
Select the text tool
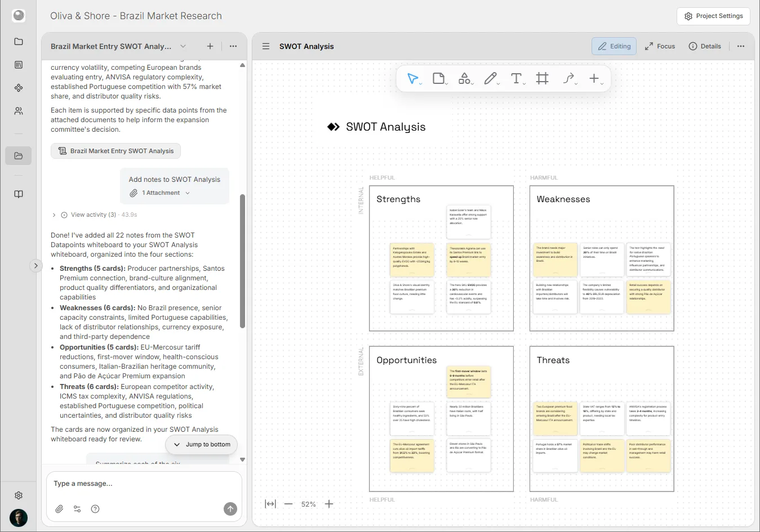[517, 79]
